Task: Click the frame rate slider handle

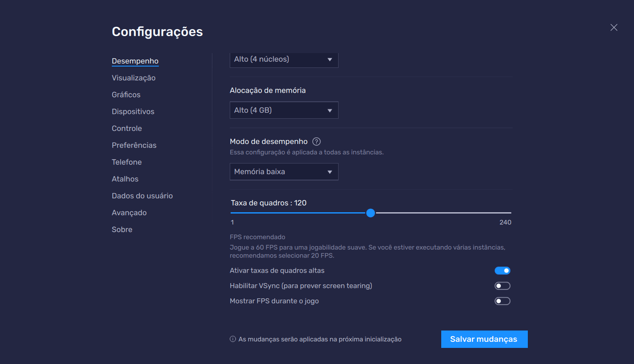Action: 371,213
